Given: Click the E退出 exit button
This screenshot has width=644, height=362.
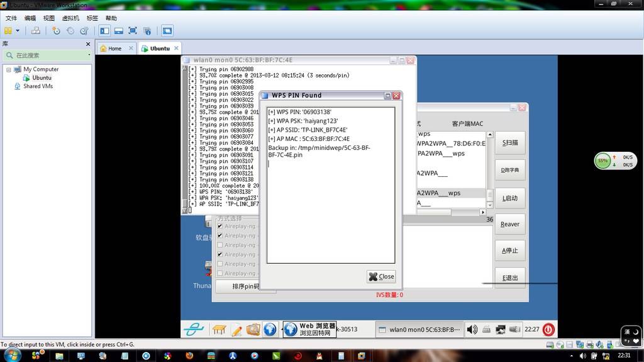Looking at the screenshot, I should point(510,278).
